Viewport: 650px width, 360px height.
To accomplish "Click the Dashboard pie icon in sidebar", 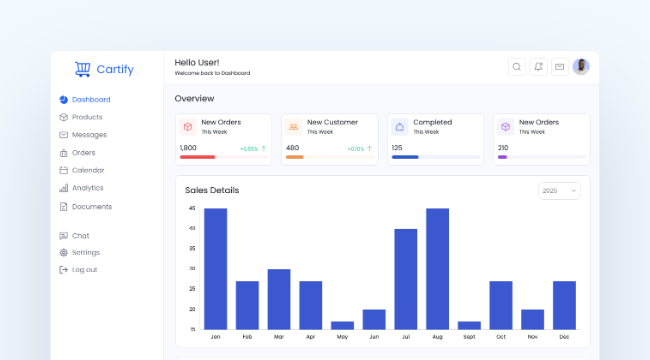I will coord(63,100).
